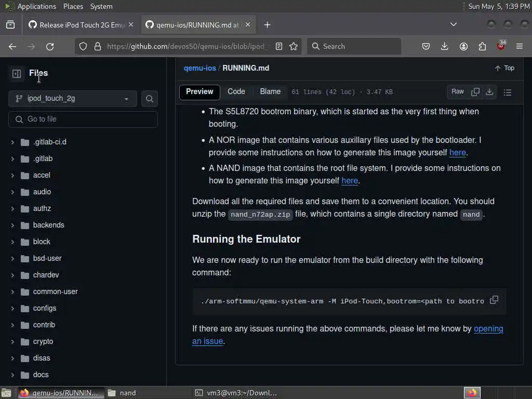Screen dimensions: 532x399
Task: Click the 'opening an issue' link
Action: click(488, 329)
